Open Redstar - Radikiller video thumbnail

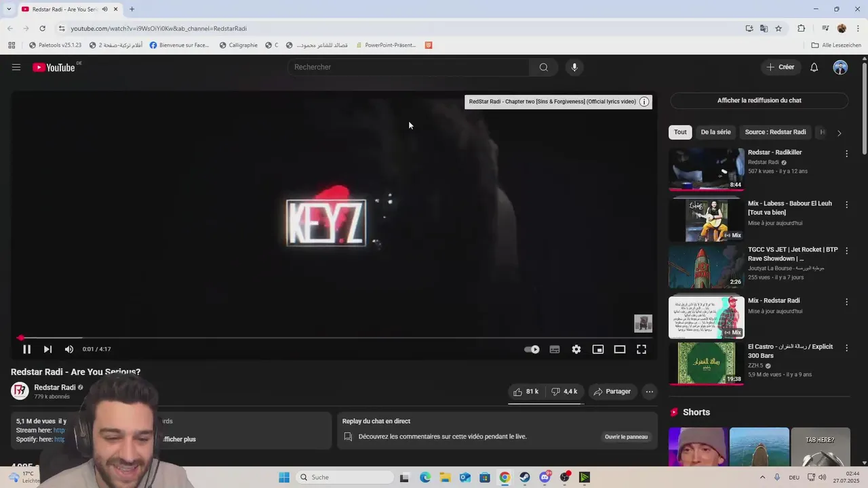[x=706, y=169]
